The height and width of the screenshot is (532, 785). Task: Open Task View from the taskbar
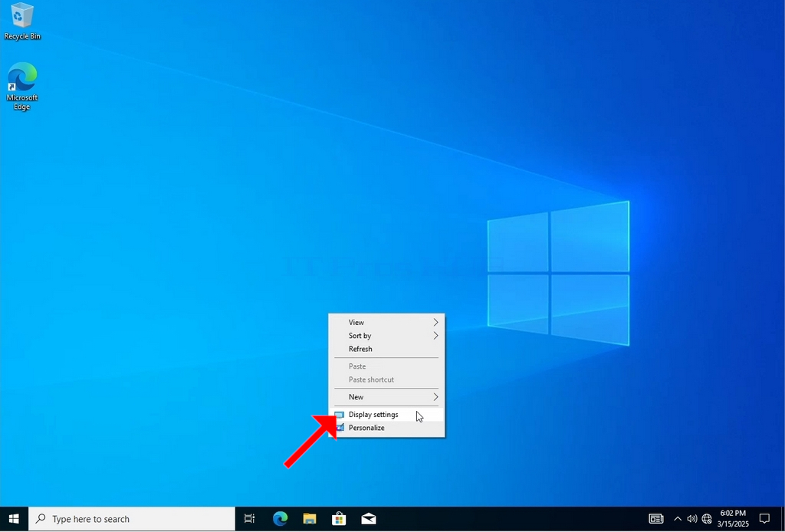(249, 519)
